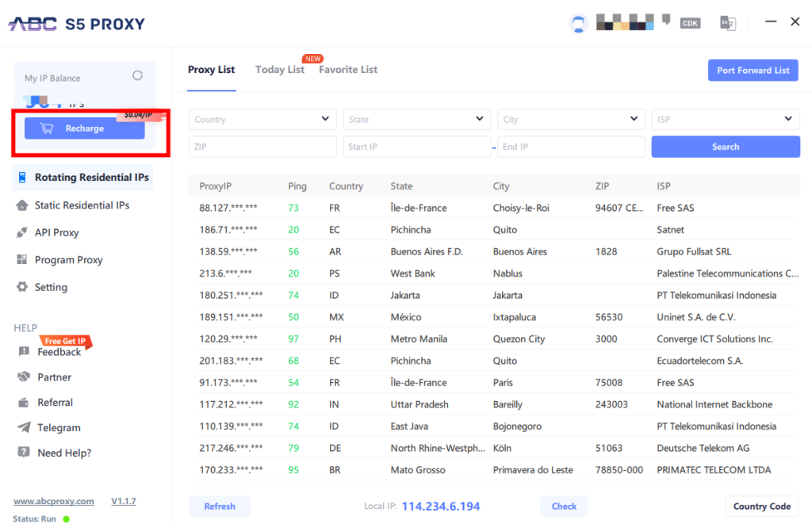812x524 pixels.
Task: Click the Feedback speech bubble icon
Action: [24, 351]
